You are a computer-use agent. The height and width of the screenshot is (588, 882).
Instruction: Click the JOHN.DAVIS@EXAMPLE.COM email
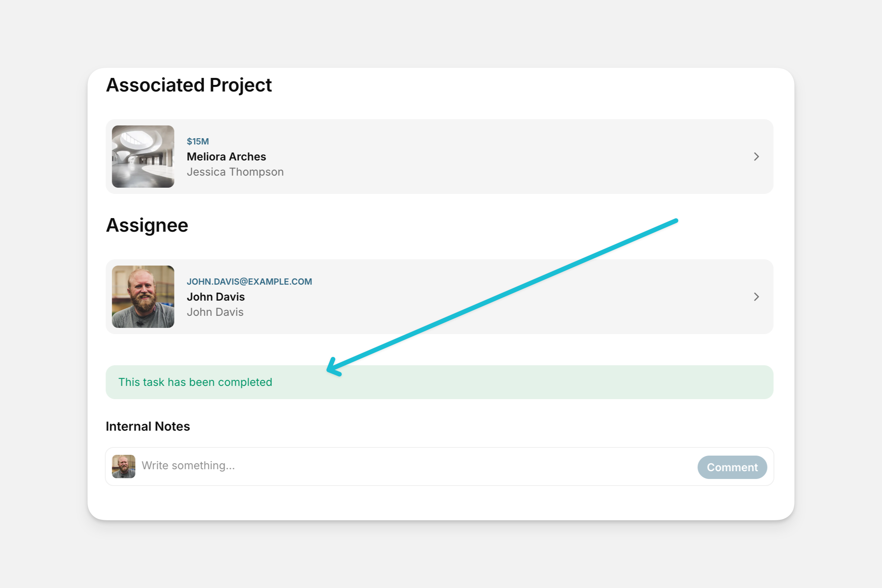(249, 282)
